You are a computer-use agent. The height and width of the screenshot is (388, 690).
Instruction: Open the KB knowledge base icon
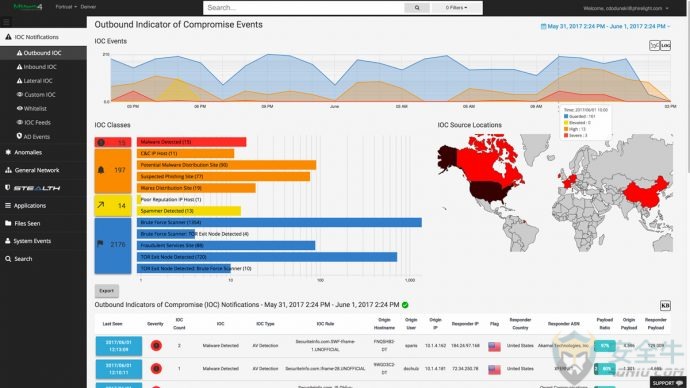(665, 305)
